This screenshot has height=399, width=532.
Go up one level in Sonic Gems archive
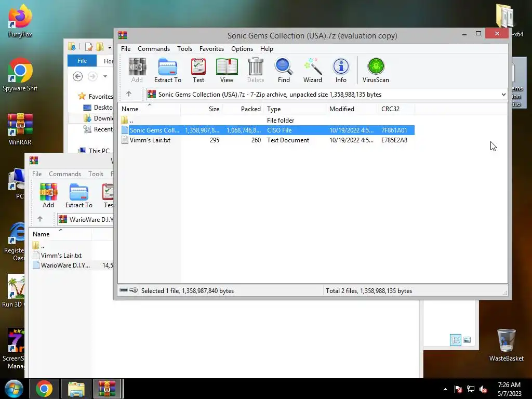pyautogui.click(x=129, y=94)
